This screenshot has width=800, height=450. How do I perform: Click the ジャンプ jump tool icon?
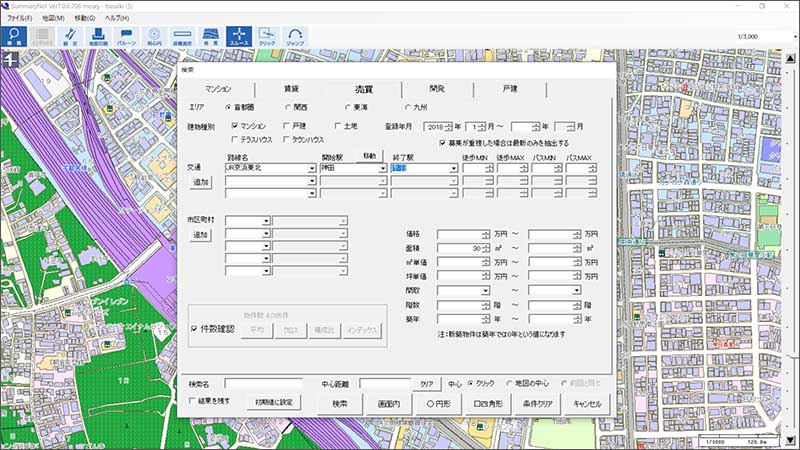pyautogui.click(x=295, y=37)
